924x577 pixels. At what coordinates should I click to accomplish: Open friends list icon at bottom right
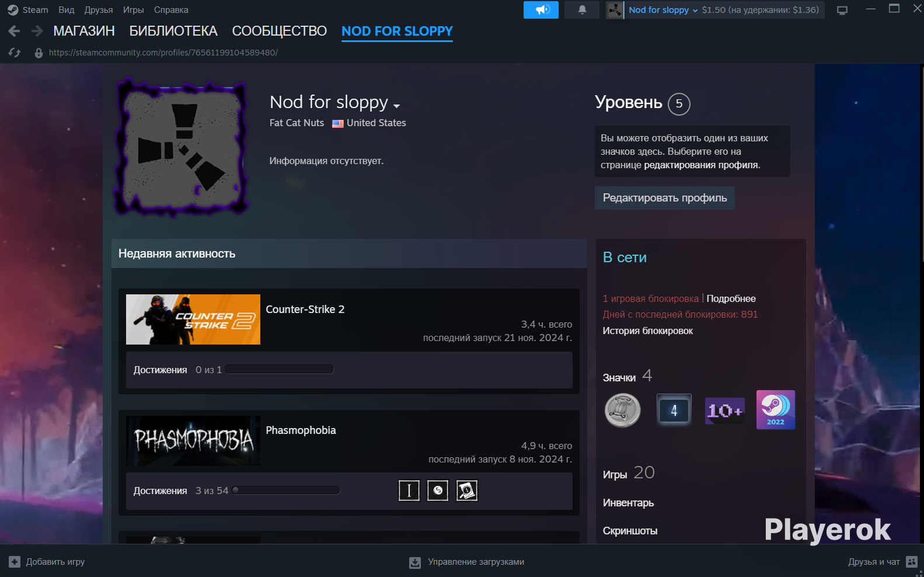point(912,562)
